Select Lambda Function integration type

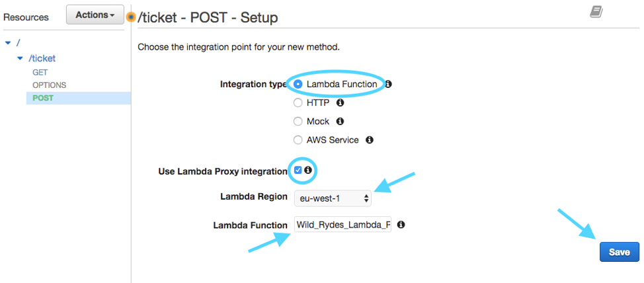[298, 84]
